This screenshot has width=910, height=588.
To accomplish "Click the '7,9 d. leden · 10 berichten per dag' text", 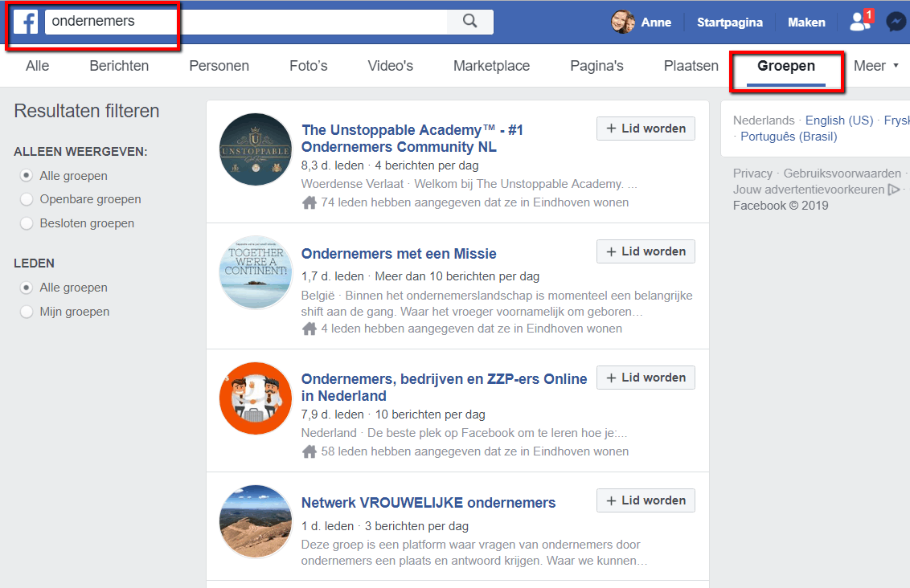I will (393, 414).
